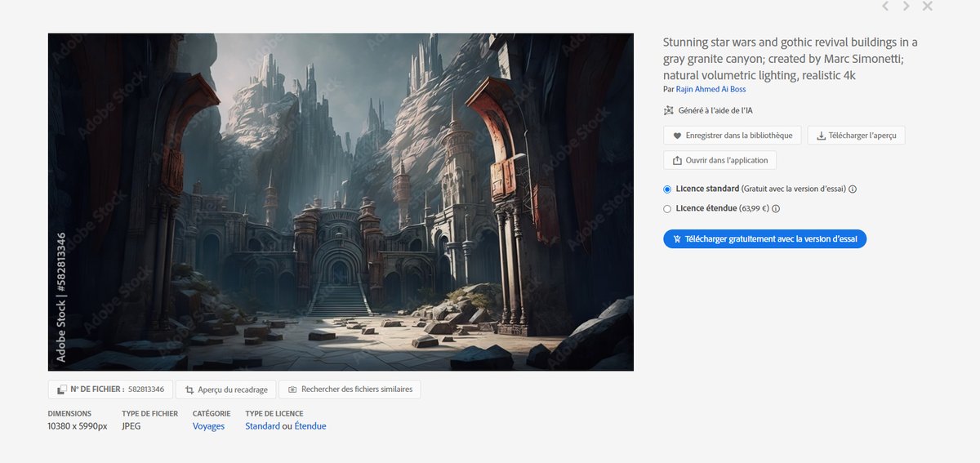The width and height of the screenshot is (980, 463).
Task: Click the file number 582813346 label
Action: pyautogui.click(x=146, y=390)
